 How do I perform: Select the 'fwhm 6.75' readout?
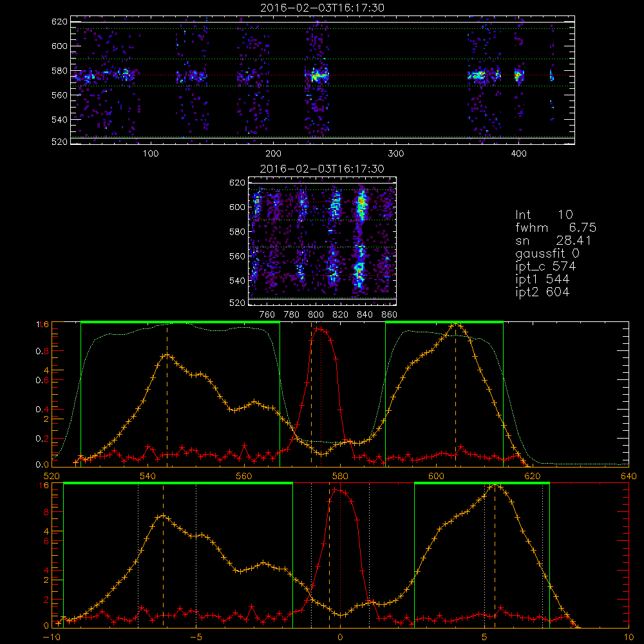pos(556,227)
